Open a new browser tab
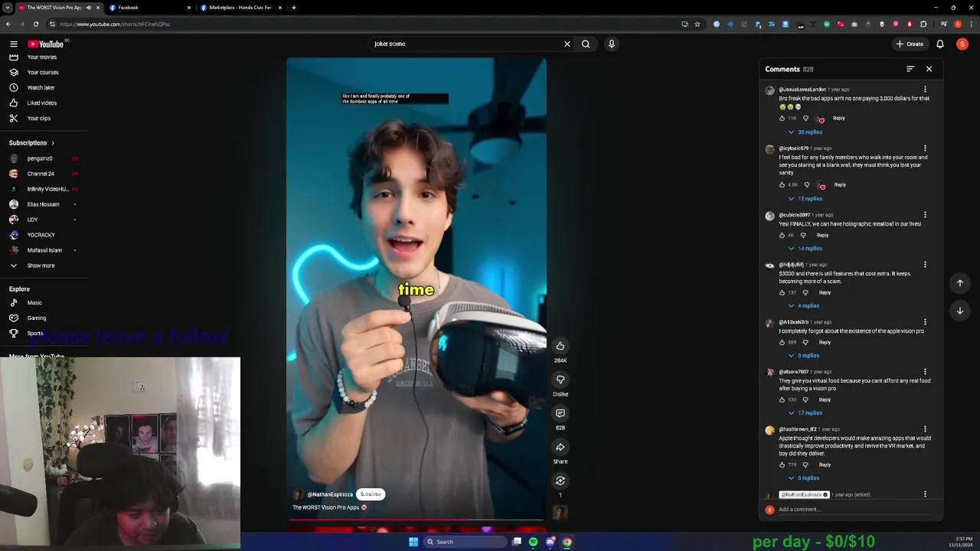Viewport: 980px width, 551px height. click(294, 8)
